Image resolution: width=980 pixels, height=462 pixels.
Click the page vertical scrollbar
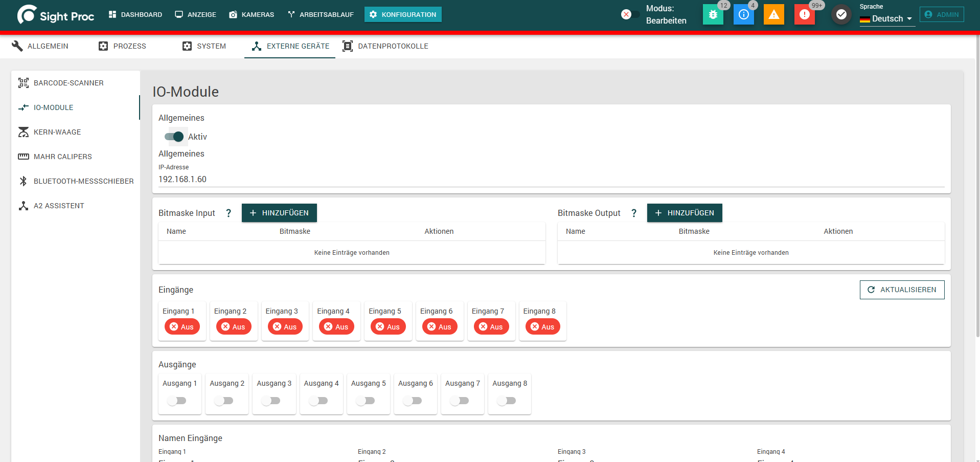[x=977, y=187]
